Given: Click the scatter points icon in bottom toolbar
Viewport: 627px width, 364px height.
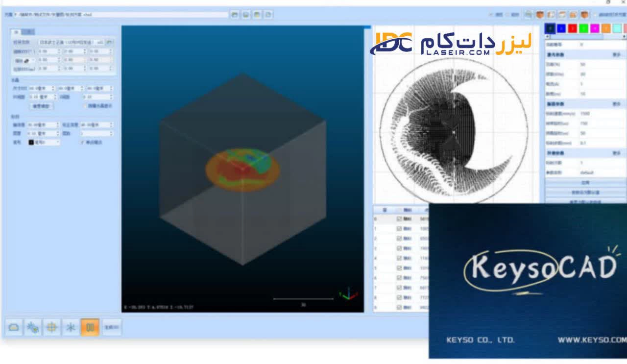Looking at the screenshot, I should click(32, 327).
